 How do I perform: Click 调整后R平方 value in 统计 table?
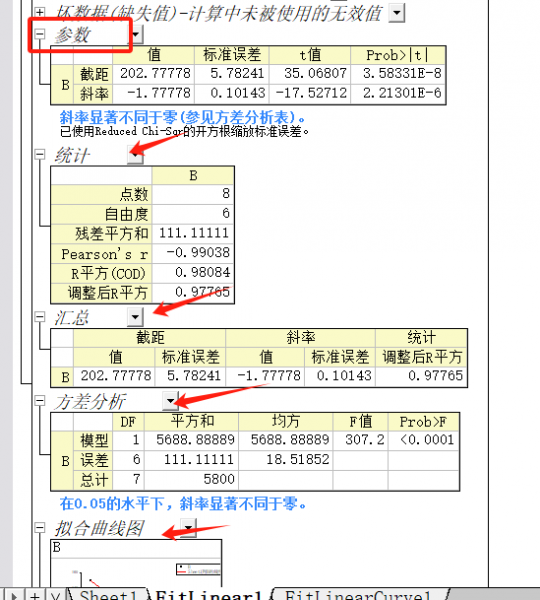coord(193,293)
